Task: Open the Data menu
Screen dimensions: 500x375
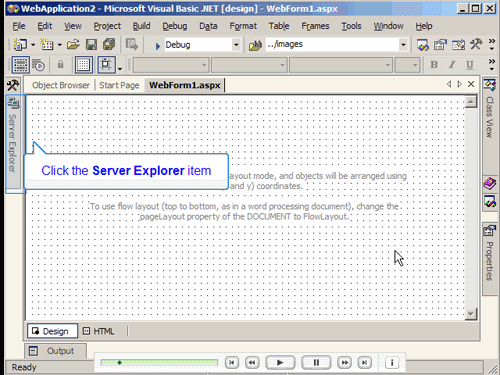Action: click(208, 26)
